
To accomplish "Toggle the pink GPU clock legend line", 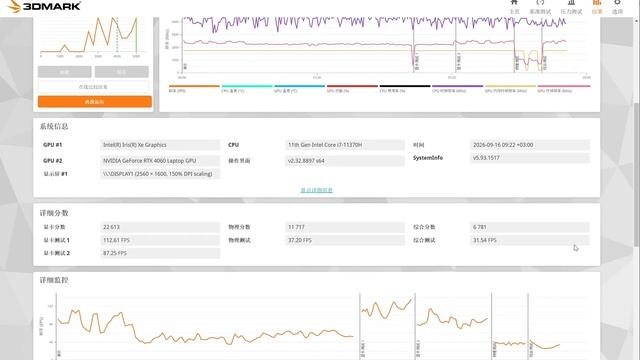I will tap(564, 89).
